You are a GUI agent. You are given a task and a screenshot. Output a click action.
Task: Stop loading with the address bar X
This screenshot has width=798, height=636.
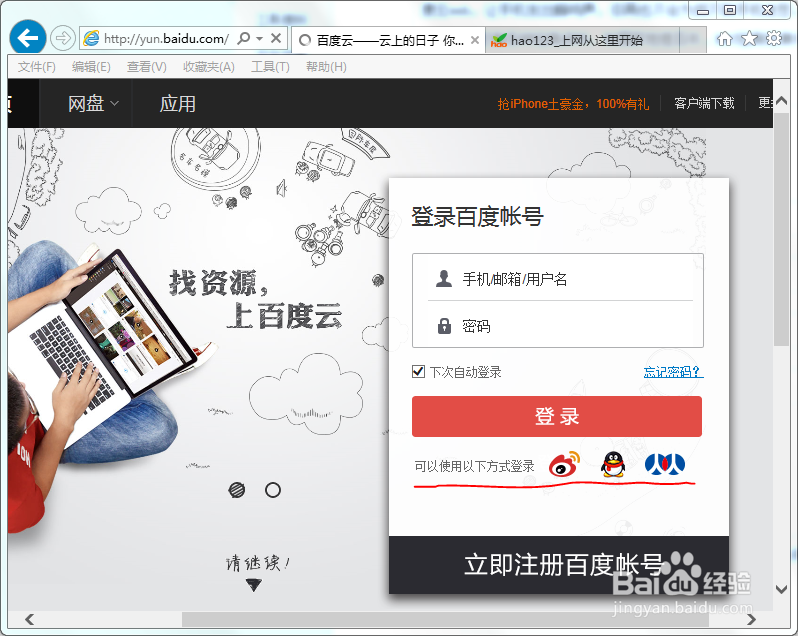click(x=276, y=38)
